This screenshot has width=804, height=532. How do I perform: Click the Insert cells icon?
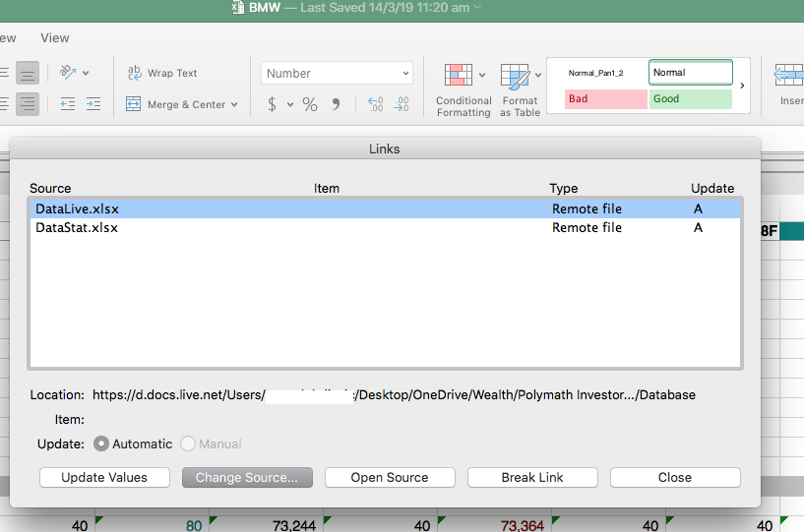(x=788, y=76)
